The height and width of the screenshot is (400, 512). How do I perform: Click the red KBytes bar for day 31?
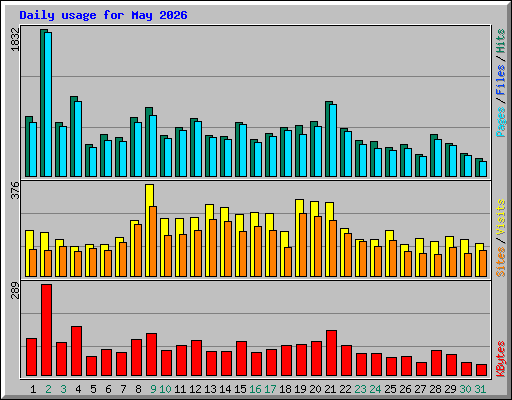click(482, 370)
